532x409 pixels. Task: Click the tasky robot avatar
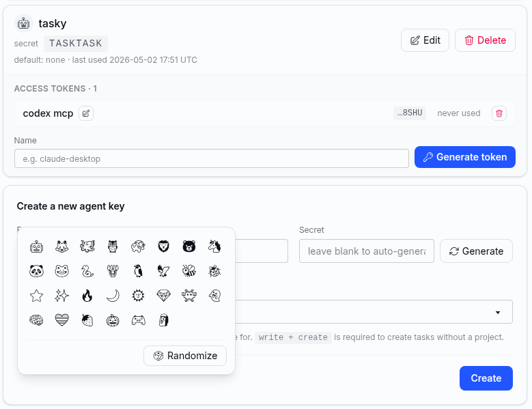(x=23, y=23)
